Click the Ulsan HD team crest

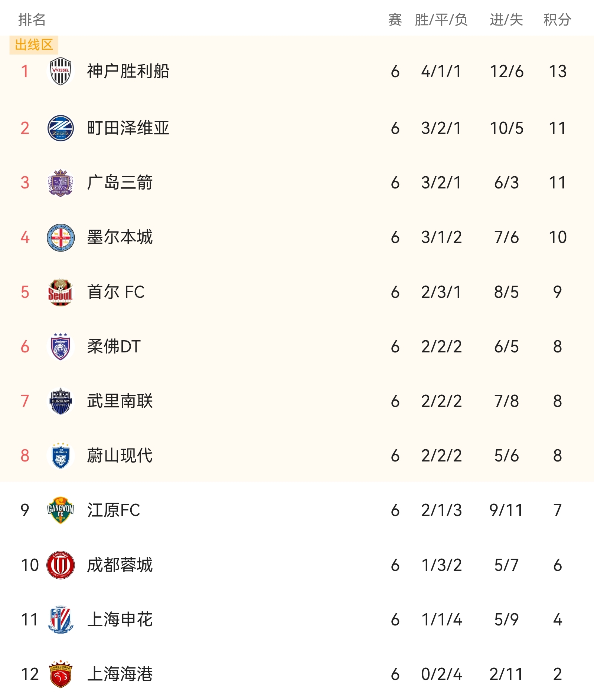point(61,456)
